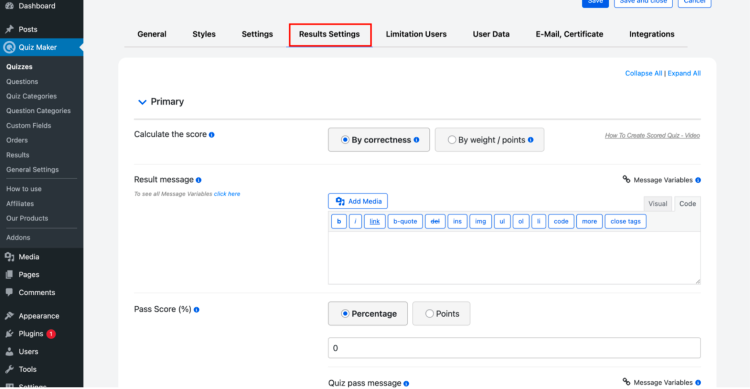
Task: Open the Results Settings tab
Action: [x=330, y=34]
